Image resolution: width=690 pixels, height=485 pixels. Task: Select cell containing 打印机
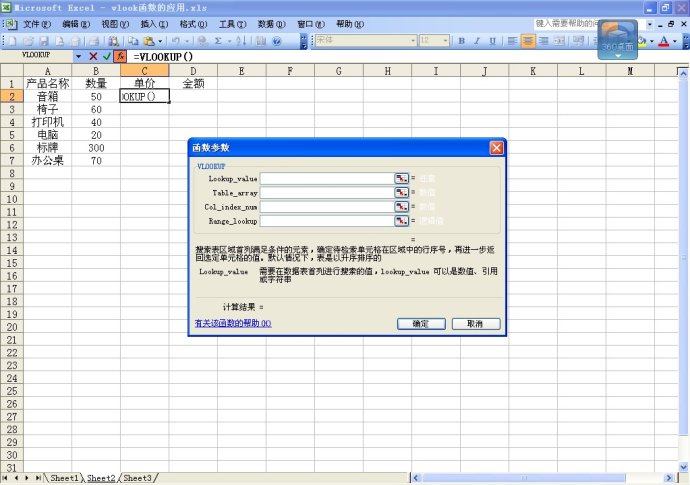pyautogui.click(x=48, y=122)
